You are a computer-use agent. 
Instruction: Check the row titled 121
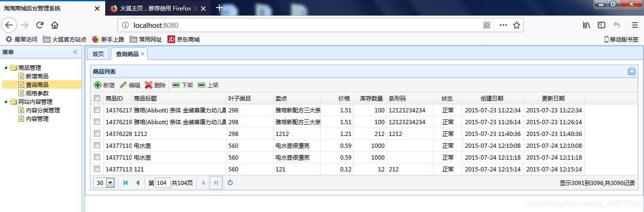97,169
